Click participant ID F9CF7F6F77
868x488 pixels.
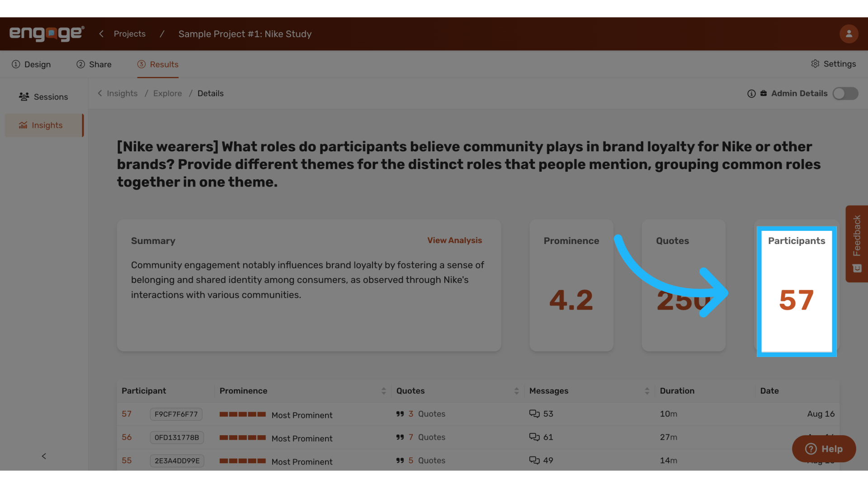176,414
